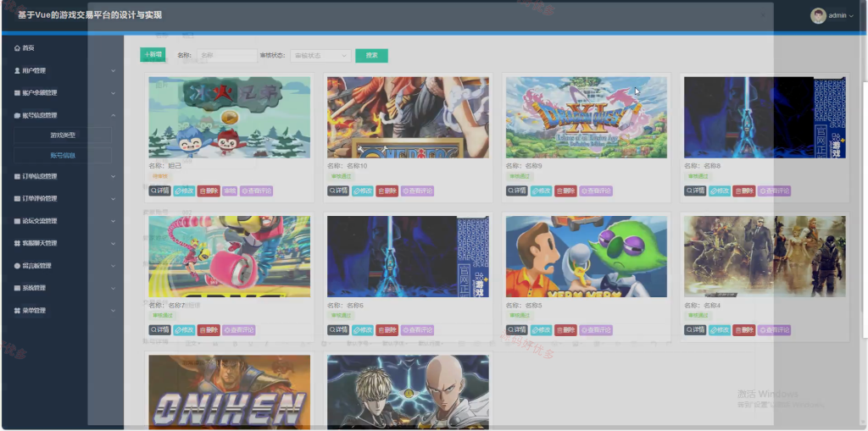Open 详情 for 名称10 card

coord(338,191)
